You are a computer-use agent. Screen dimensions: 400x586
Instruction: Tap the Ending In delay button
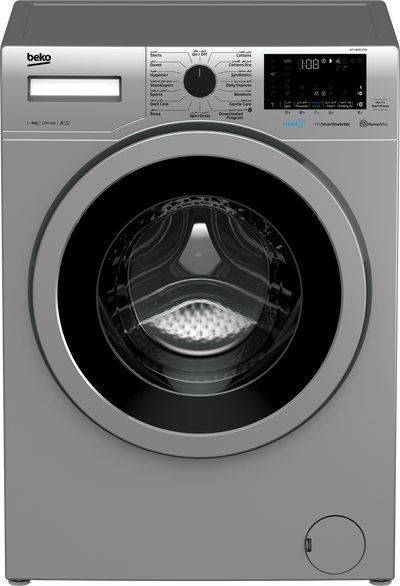pos(345,104)
